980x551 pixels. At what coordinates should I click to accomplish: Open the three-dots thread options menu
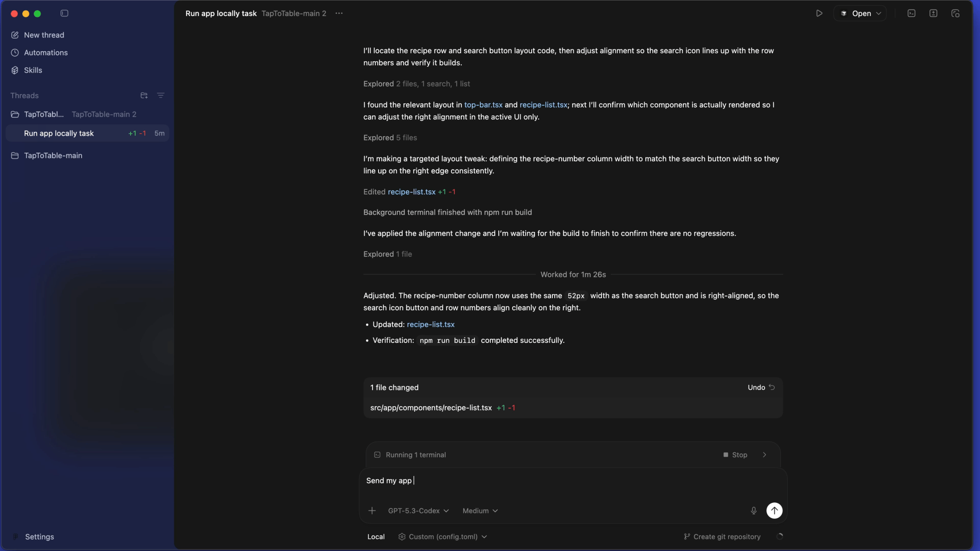tap(339, 13)
